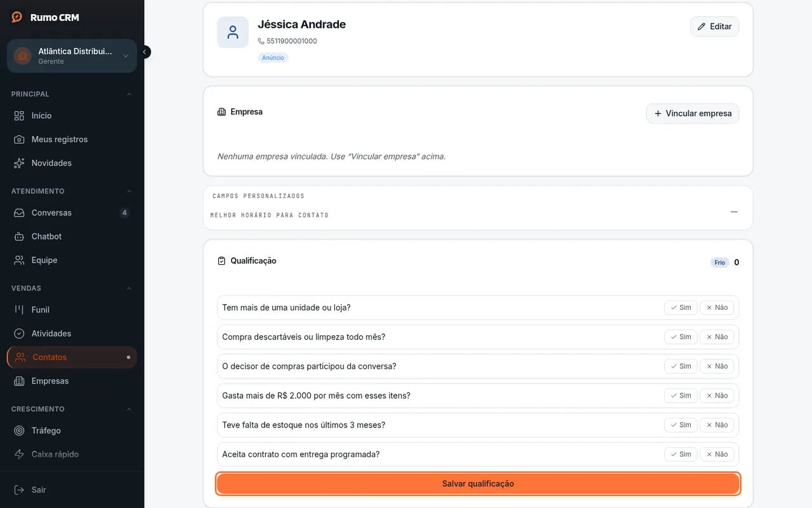Click the Equipe people icon
Image resolution: width=812 pixels, height=508 pixels.
tap(20, 260)
